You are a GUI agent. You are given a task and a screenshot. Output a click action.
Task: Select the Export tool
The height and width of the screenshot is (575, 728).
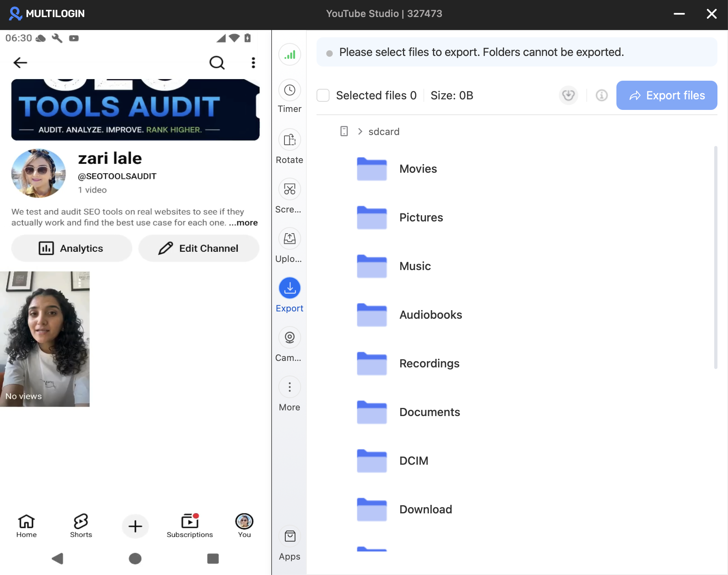pyautogui.click(x=289, y=295)
